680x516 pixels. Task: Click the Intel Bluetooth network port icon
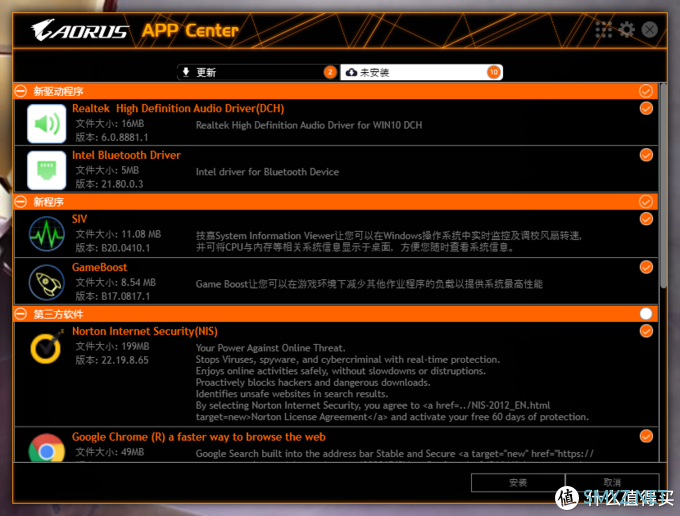coord(46,170)
